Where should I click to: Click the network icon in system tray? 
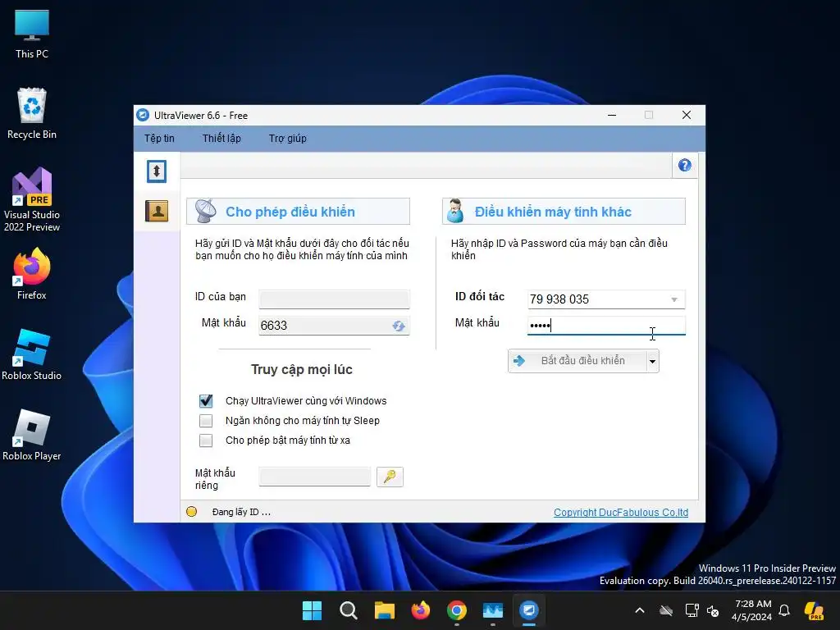[692, 610]
